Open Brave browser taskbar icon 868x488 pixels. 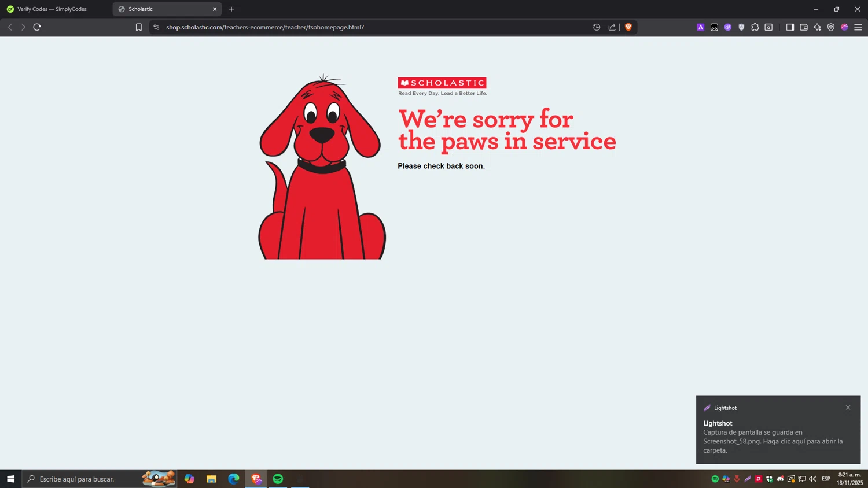[x=256, y=479]
